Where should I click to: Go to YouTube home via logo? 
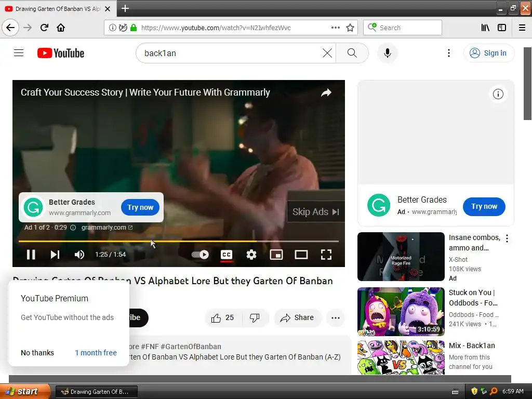click(x=61, y=53)
